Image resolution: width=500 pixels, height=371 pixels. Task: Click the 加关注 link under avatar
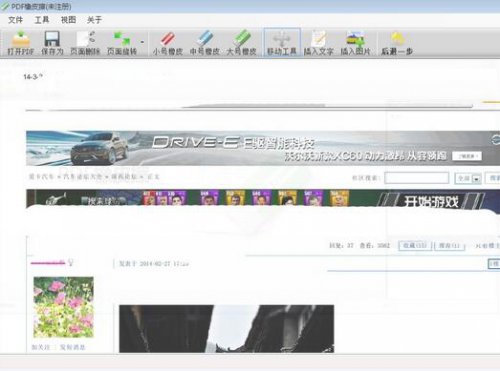click(x=41, y=347)
